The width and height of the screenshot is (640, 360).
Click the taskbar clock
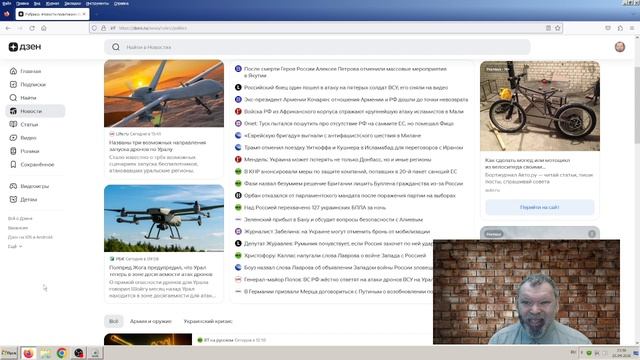(621, 353)
